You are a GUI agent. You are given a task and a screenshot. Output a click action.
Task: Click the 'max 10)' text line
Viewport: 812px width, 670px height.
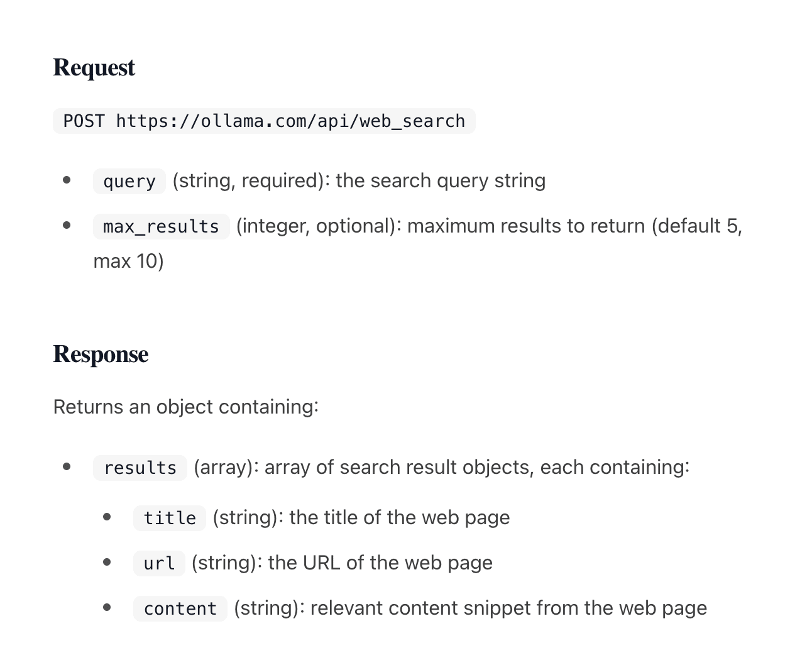click(x=129, y=261)
